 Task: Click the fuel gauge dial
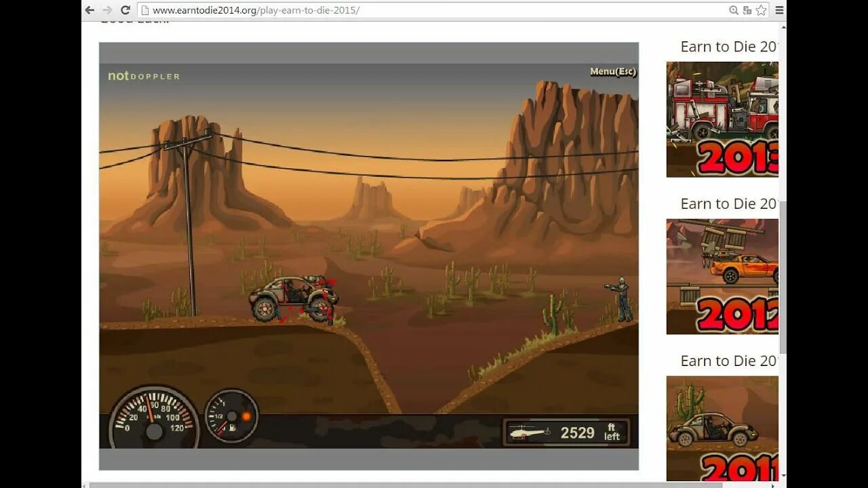231,416
